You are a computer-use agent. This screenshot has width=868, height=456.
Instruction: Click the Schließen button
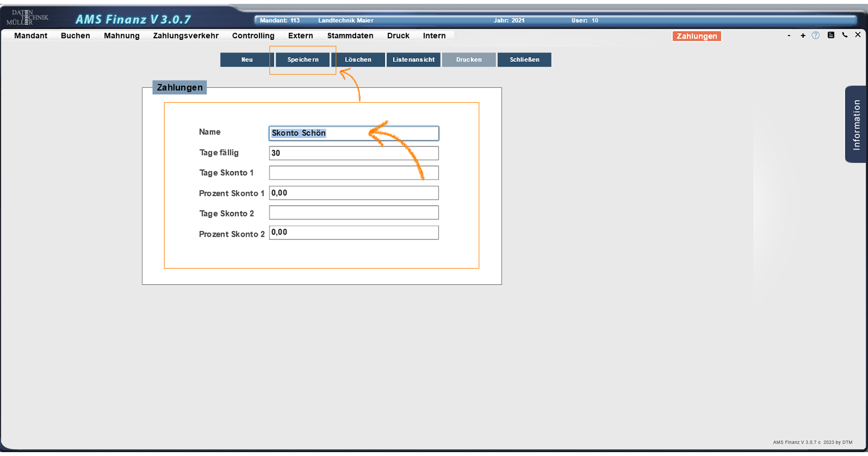524,60
